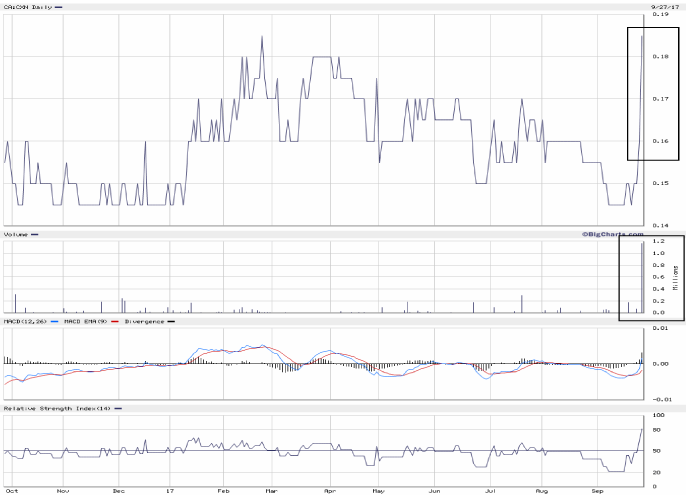
Task: Click the 0.19 price axis label
Action: [661, 15]
